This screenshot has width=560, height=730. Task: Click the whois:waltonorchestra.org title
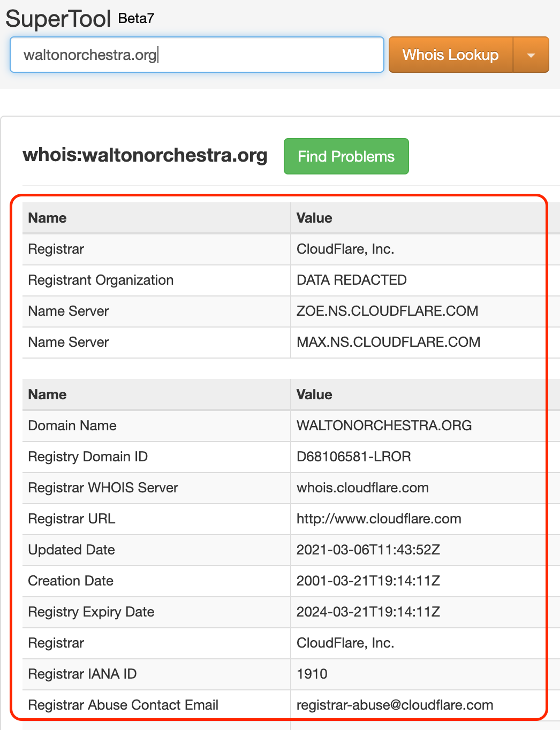pyautogui.click(x=145, y=155)
